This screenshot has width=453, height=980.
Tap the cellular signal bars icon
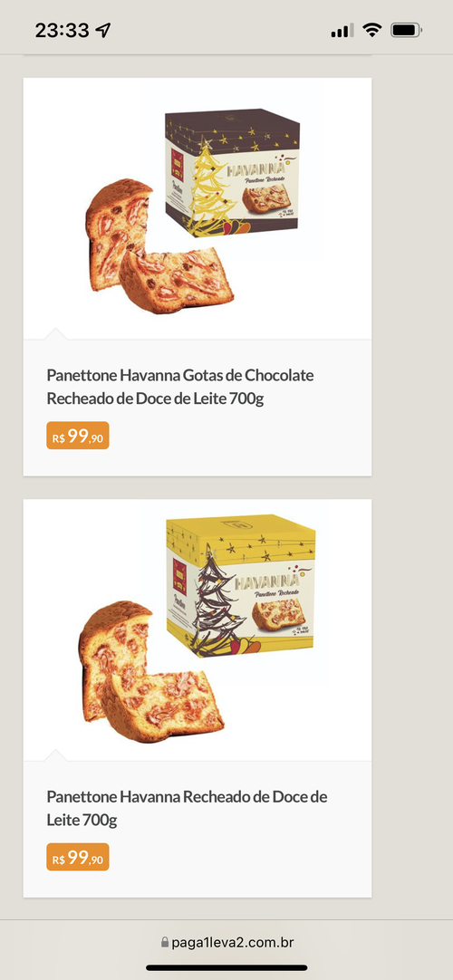342,30
